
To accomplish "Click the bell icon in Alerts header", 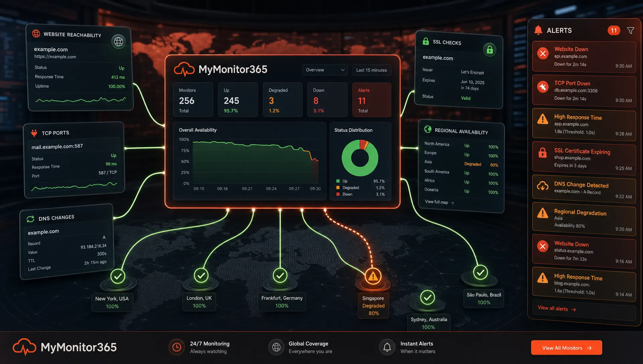I will pos(538,30).
